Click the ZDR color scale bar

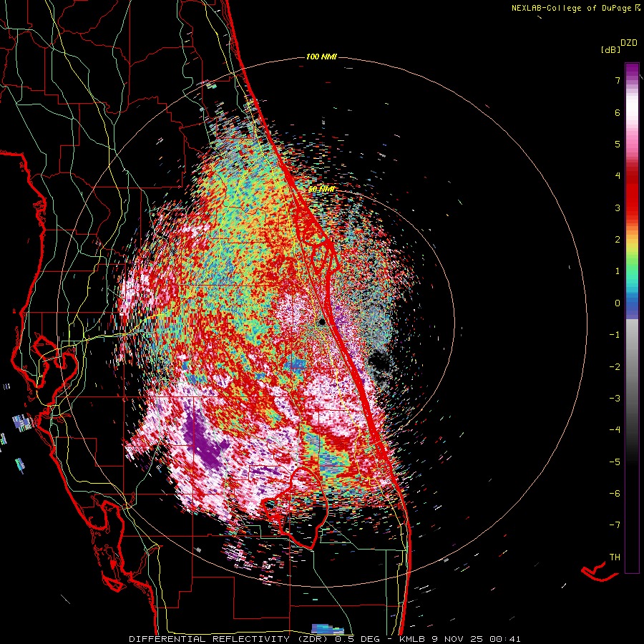point(632,318)
